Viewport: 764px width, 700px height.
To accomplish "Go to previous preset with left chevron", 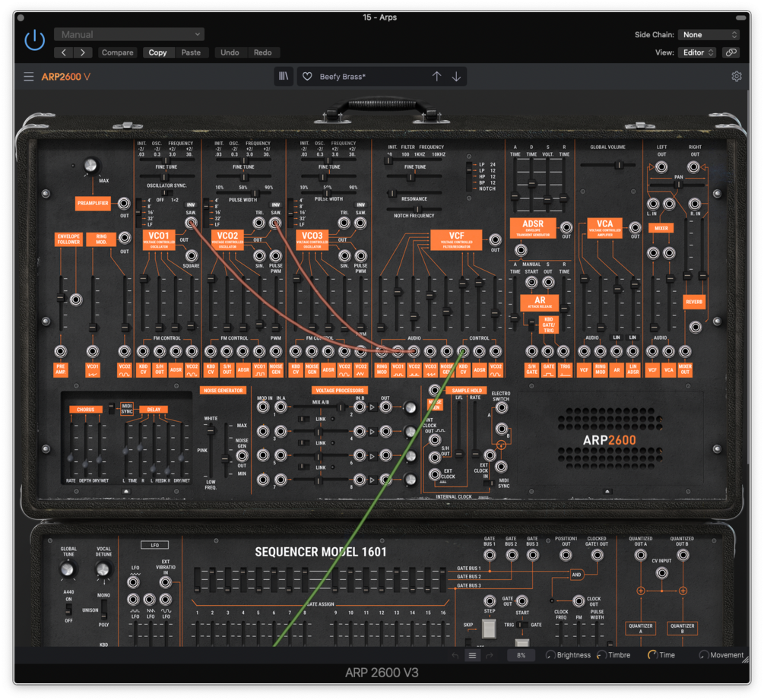I will [x=64, y=52].
